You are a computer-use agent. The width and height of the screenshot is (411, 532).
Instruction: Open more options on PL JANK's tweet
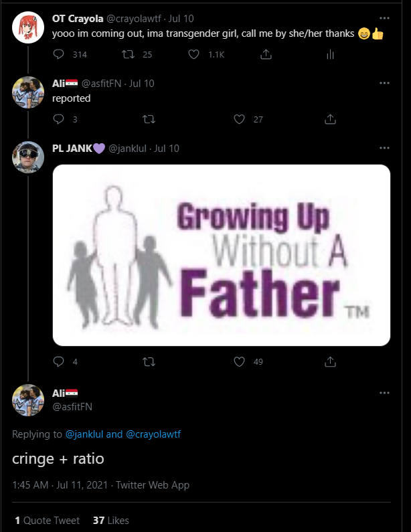pos(384,148)
